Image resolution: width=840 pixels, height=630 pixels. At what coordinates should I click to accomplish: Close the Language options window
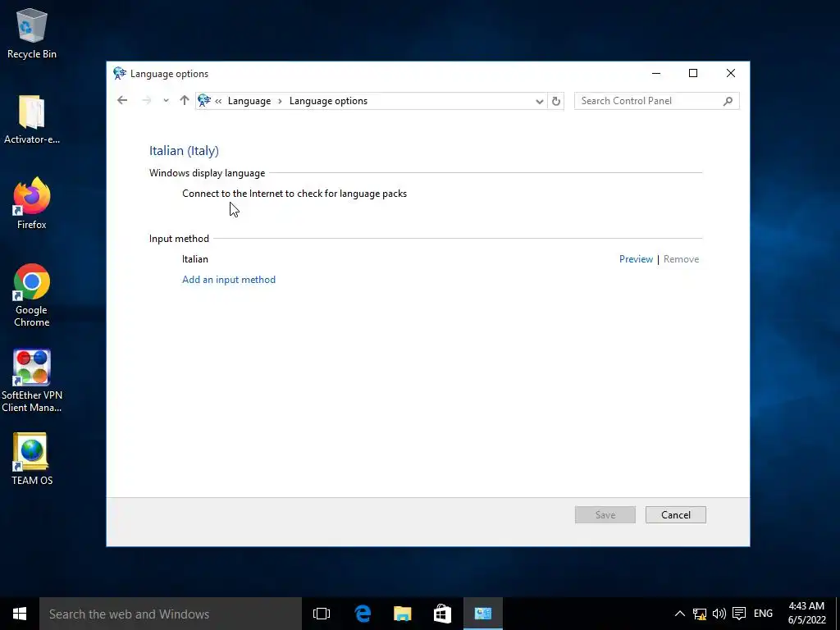tap(731, 73)
